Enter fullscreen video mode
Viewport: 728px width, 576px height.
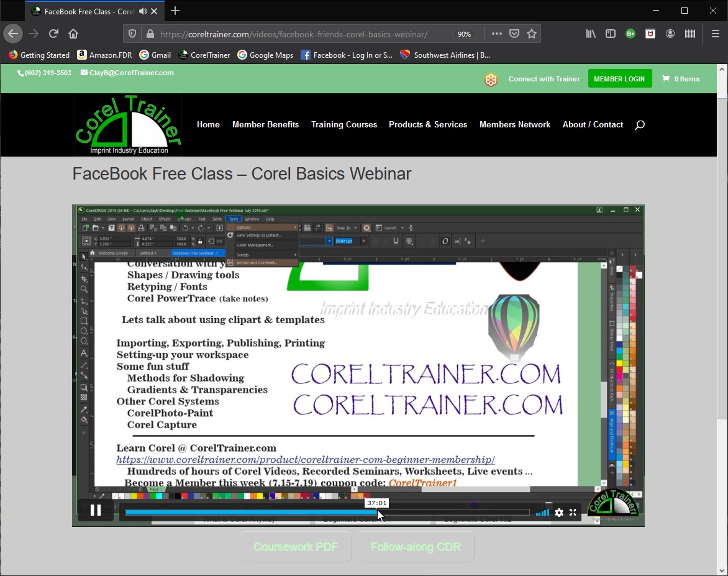click(573, 513)
